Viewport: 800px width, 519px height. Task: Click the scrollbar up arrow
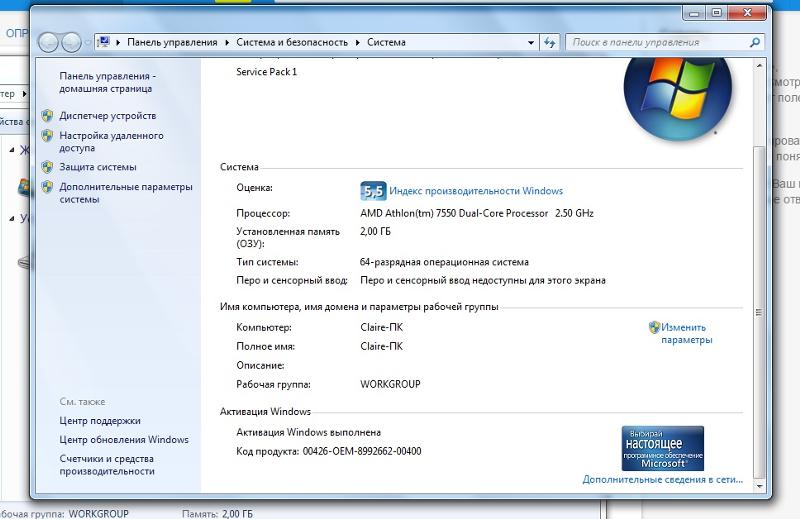tap(759, 66)
